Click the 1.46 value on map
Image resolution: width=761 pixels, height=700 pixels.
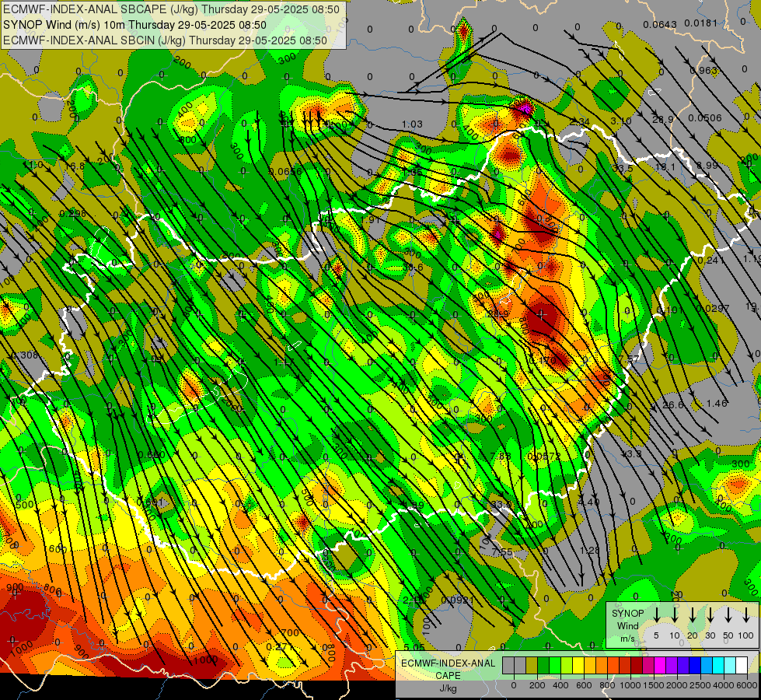point(717,403)
